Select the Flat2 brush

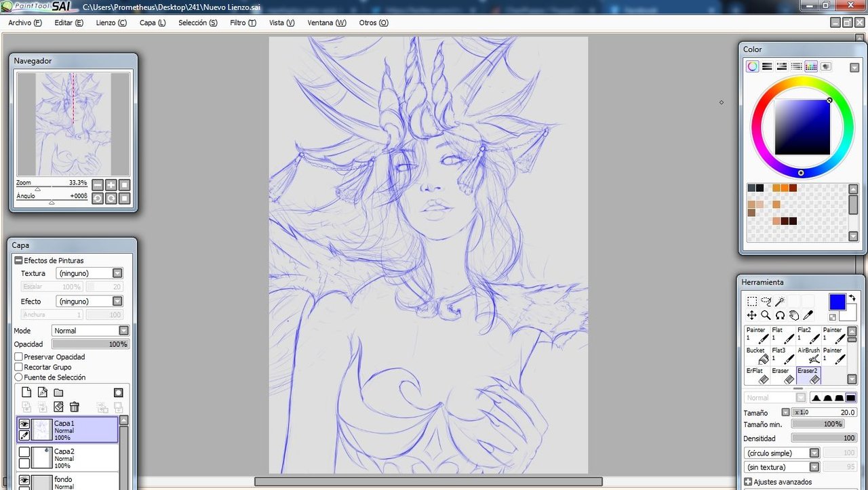coord(808,335)
